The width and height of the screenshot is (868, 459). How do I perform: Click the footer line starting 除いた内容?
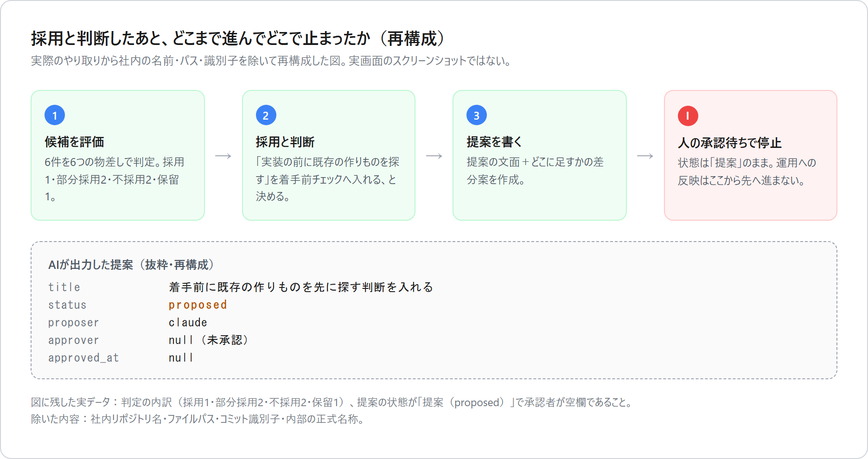(x=198, y=419)
